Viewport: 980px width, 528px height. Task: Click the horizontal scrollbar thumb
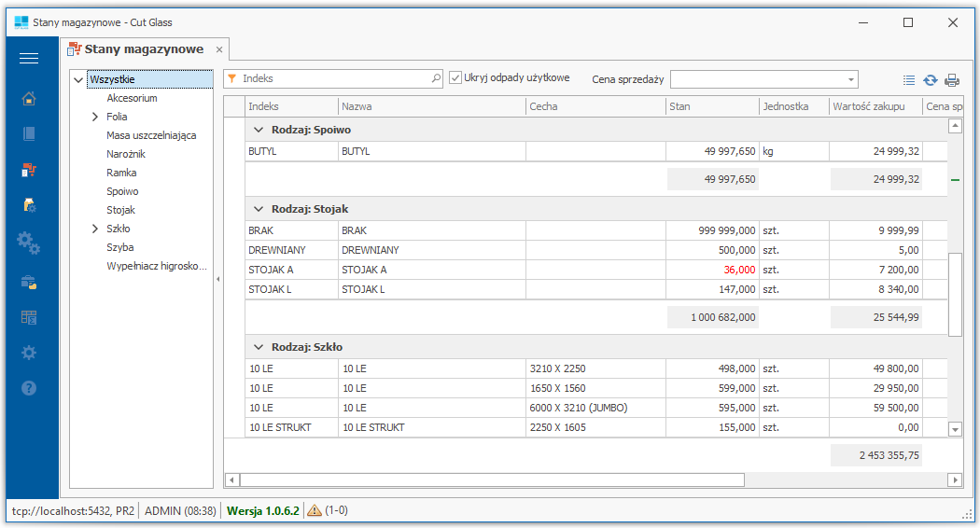pyautogui.click(x=492, y=479)
